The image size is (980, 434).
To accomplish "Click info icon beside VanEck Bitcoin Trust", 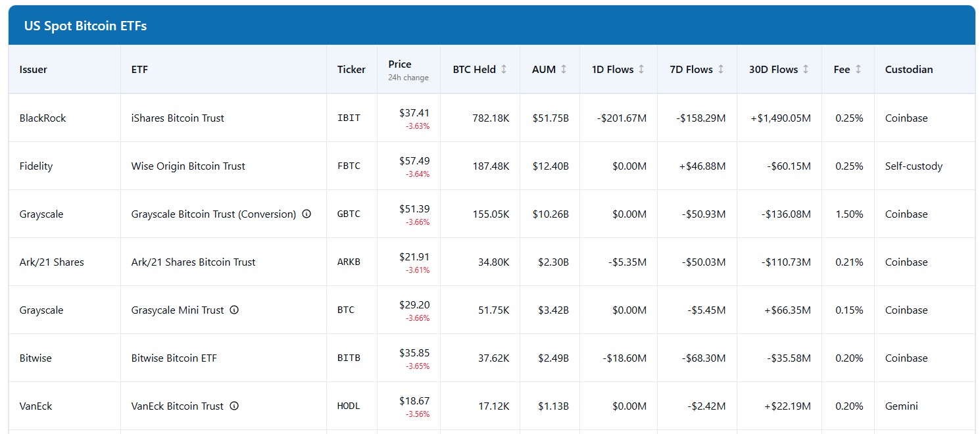I will (x=234, y=406).
